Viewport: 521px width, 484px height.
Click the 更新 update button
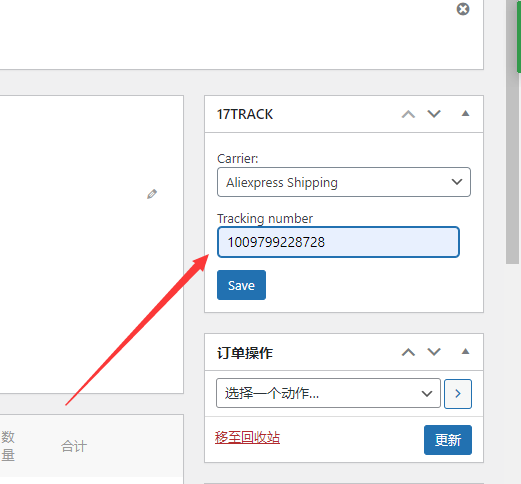448,440
